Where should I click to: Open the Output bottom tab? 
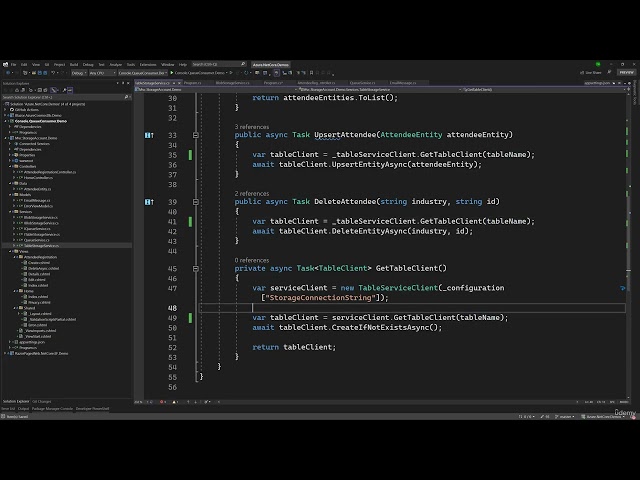23,409
